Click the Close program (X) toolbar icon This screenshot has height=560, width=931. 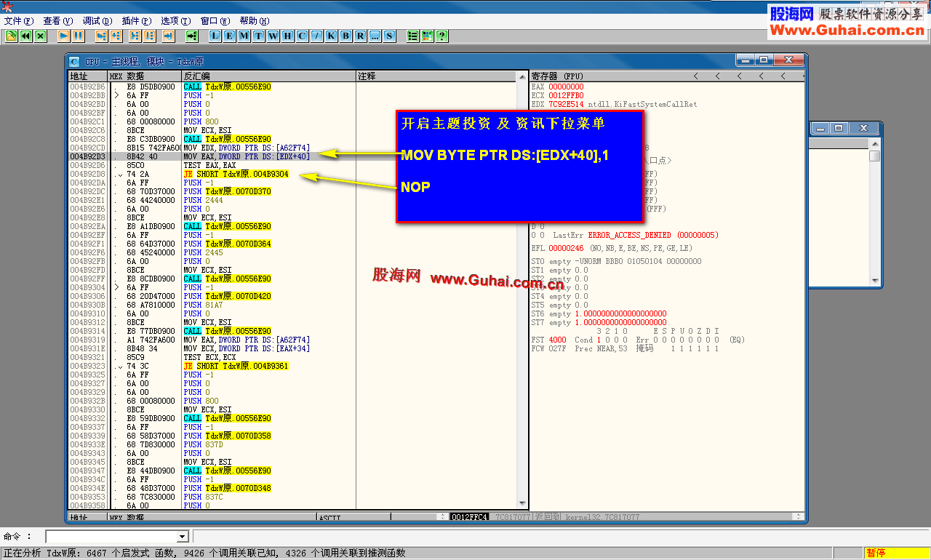[x=41, y=36]
